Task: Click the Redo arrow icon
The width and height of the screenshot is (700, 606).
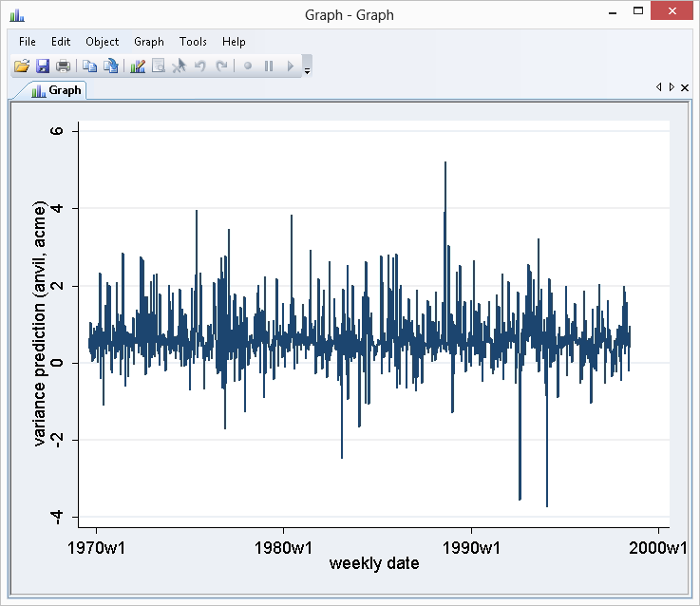Action: pos(221,66)
